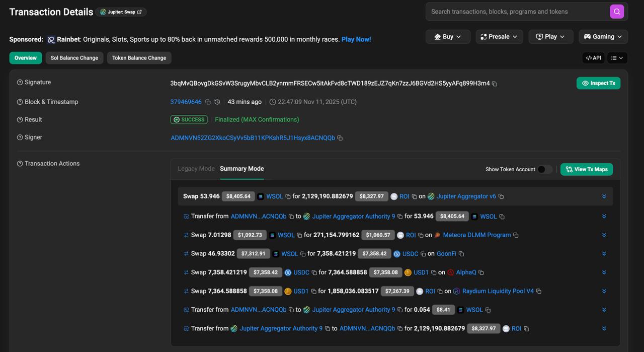This screenshot has width=644, height=352.
Task: Copy USD1 token in the AlphaQ swap row
Action: pyautogui.click(x=434, y=272)
